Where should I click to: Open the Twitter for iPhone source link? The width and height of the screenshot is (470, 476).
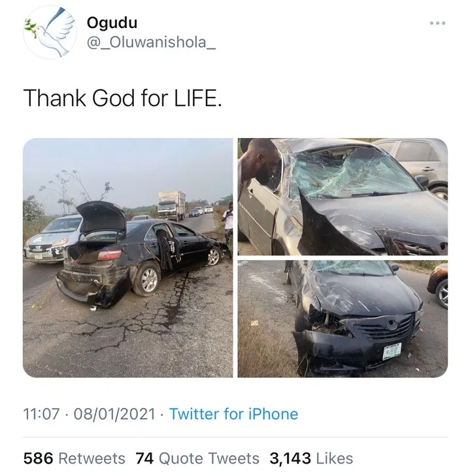pyautogui.click(x=233, y=414)
